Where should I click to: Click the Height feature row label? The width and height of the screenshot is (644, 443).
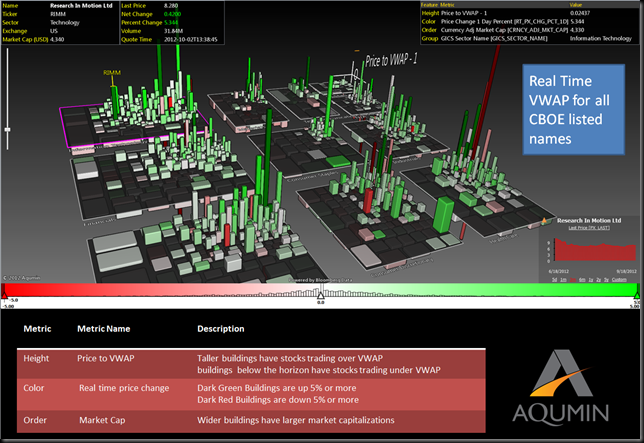pos(430,13)
